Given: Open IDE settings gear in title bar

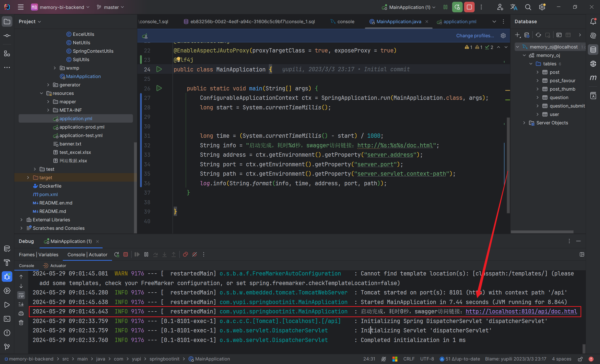Looking at the screenshot, I should pyautogui.click(x=542, y=7).
